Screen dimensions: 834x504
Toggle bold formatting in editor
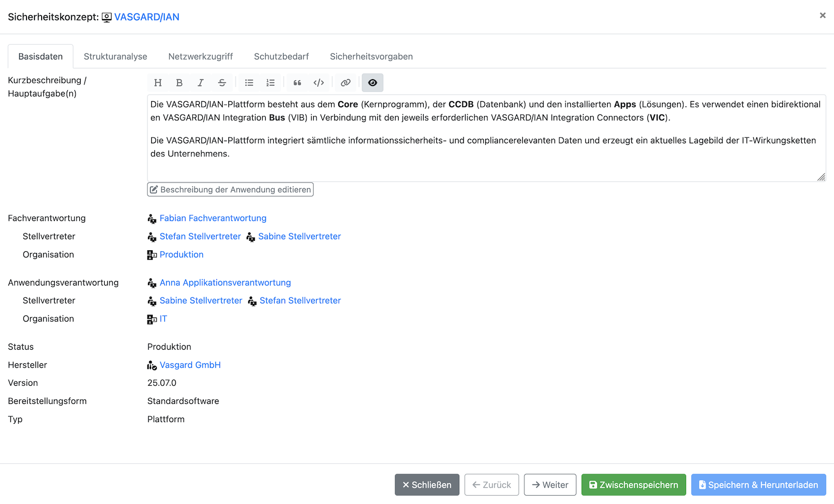(179, 83)
